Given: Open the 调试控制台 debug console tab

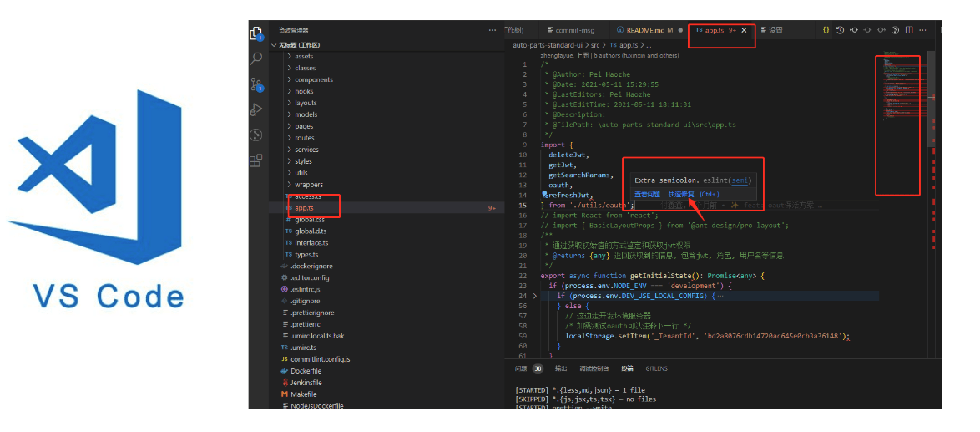Looking at the screenshot, I should (594, 368).
